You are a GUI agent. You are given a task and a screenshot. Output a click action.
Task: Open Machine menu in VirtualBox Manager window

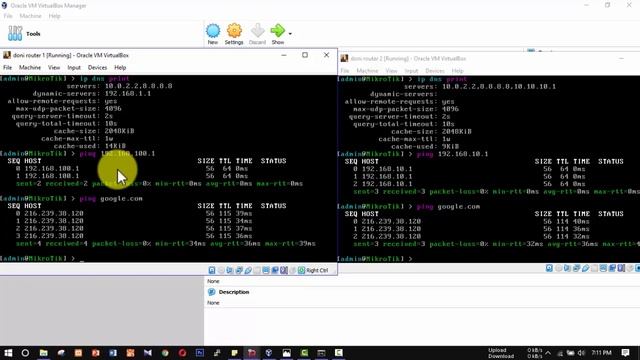[31, 16]
